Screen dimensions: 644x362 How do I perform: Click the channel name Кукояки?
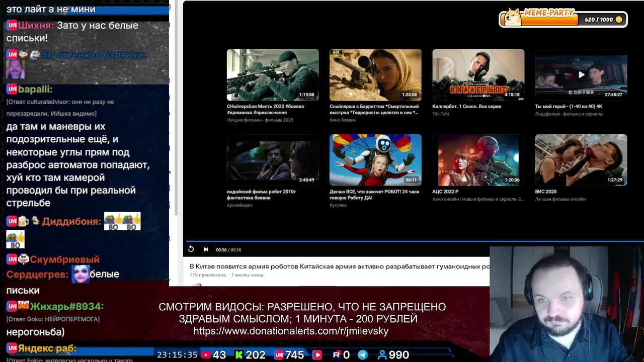click(x=338, y=205)
